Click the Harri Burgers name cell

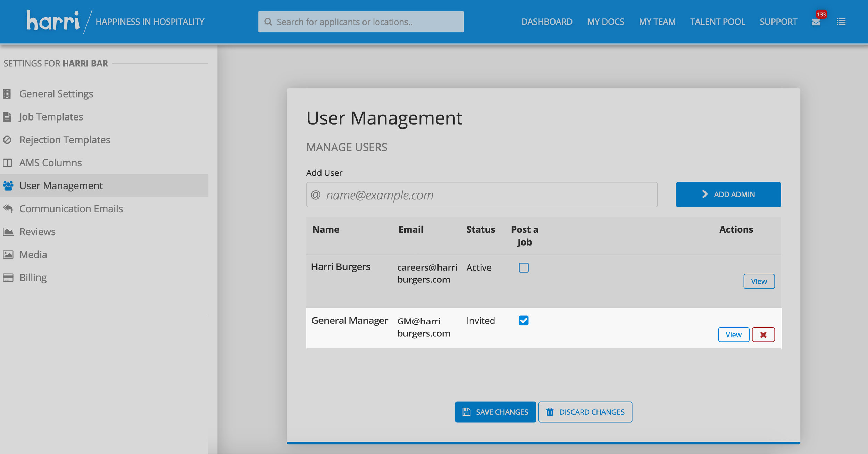[341, 267]
